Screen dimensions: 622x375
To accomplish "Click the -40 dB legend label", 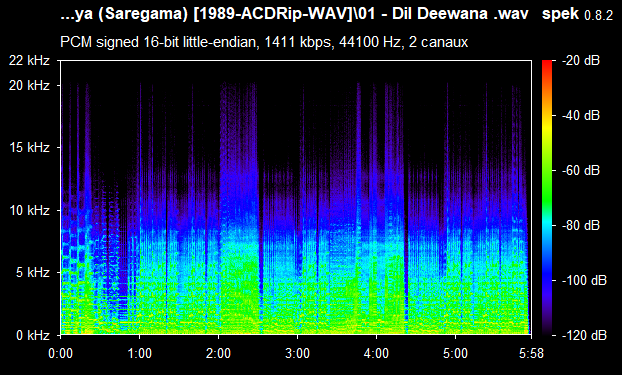I will pos(581,115).
